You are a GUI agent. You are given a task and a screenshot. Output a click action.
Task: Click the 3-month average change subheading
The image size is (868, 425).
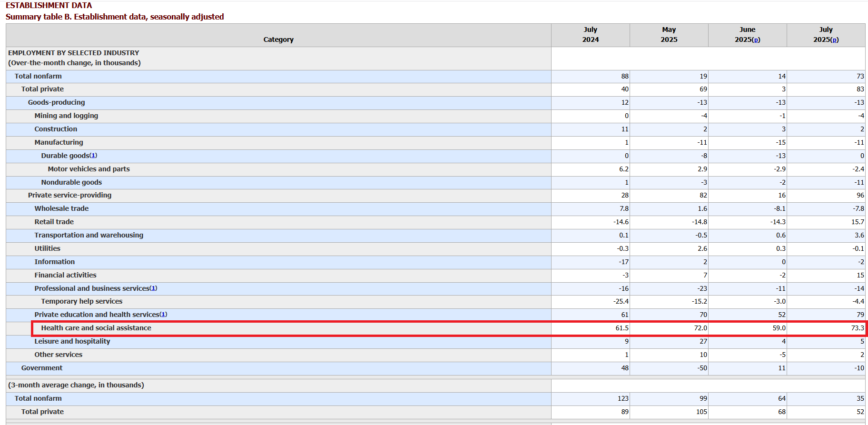click(76, 385)
